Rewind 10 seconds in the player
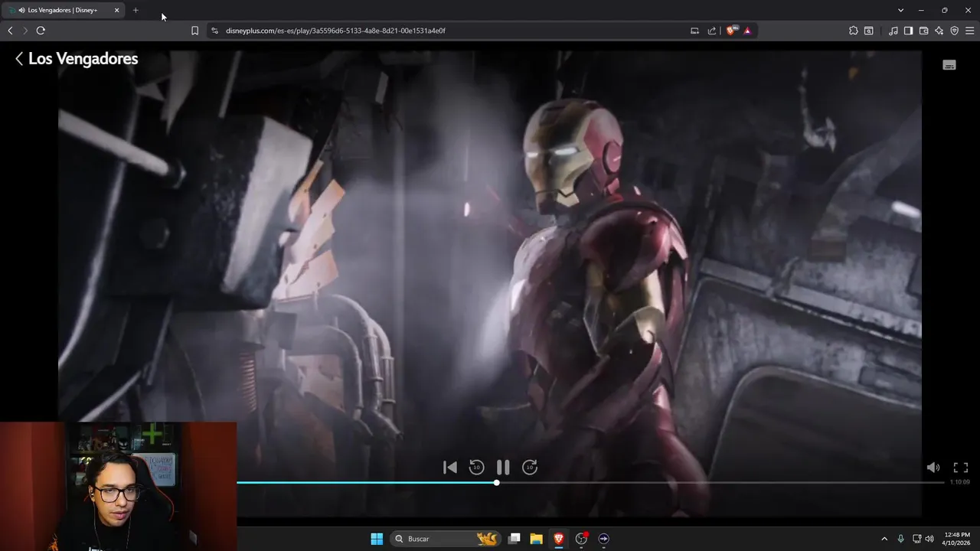 pyautogui.click(x=476, y=467)
